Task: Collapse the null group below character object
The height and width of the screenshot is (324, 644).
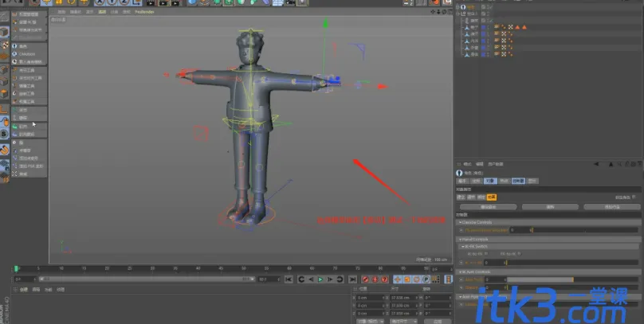Action: pos(458,14)
